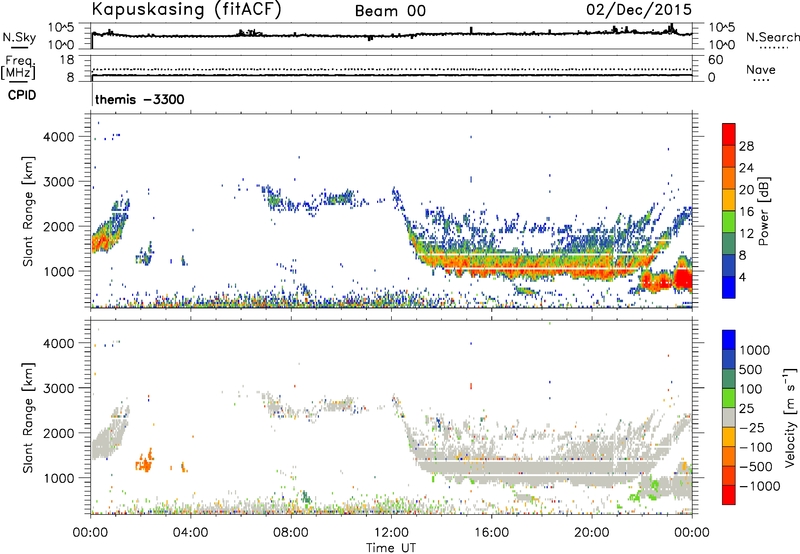The height and width of the screenshot is (554, 800).
Task: Click the '18' label on the frequency axis
Action: coord(67,60)
